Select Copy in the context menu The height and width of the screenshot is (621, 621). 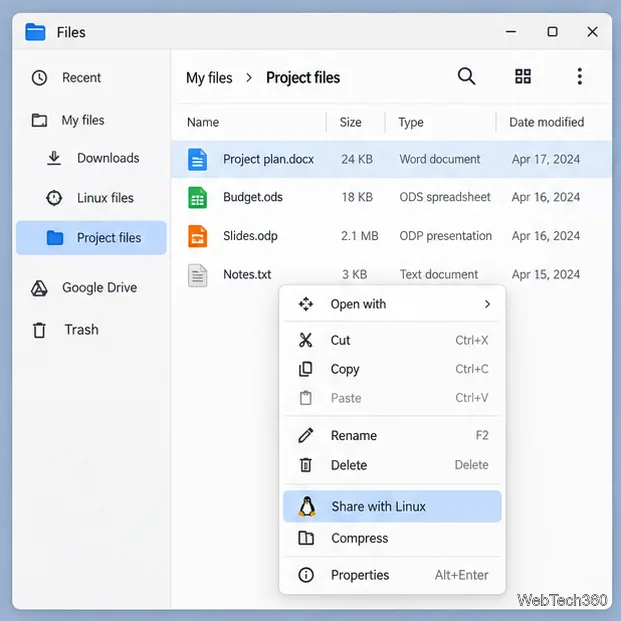tap(392, 369)
